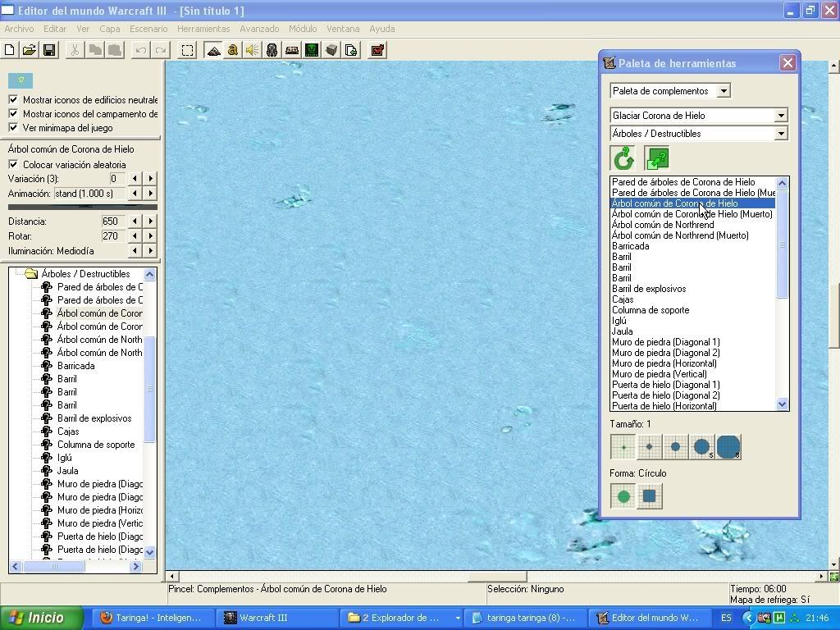Viewport: 840px width, 630px height.
Task: Open the Object editor helmet icon
Action: coord(272,50)
